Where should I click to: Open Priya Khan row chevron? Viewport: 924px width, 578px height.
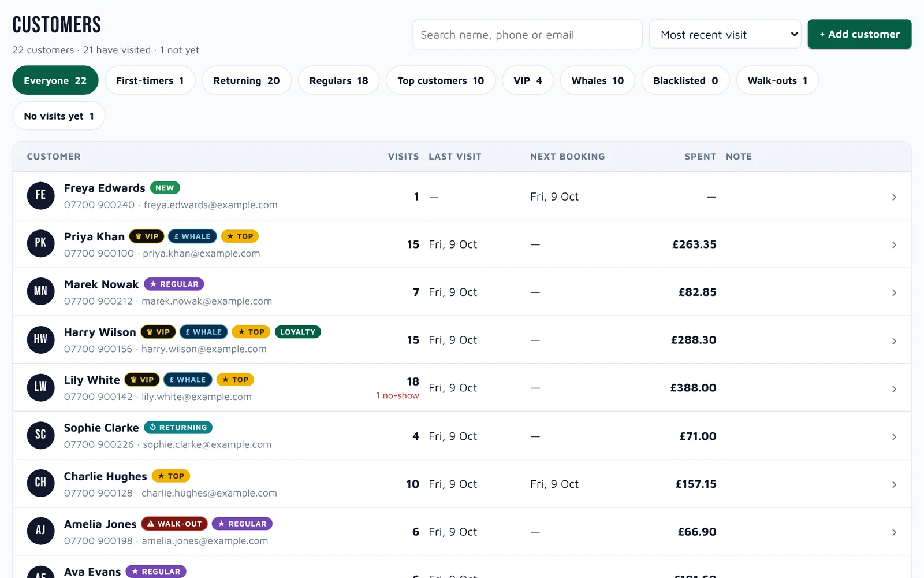click(x=894, y=245)
